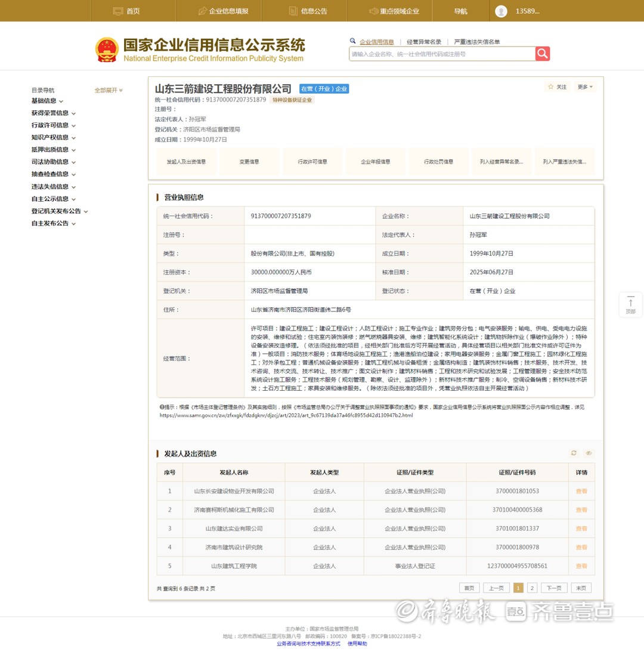The width and height of the screenshot is (644, 655).
Task: Open 重点领域企业 in the top navigation
Action: pos(394,11)
